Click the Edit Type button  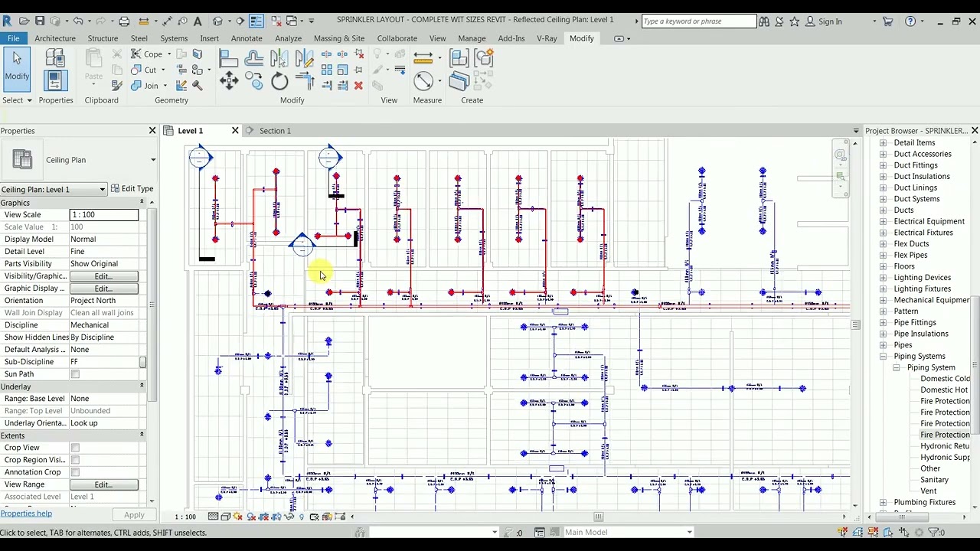click(x=132, y=189)
